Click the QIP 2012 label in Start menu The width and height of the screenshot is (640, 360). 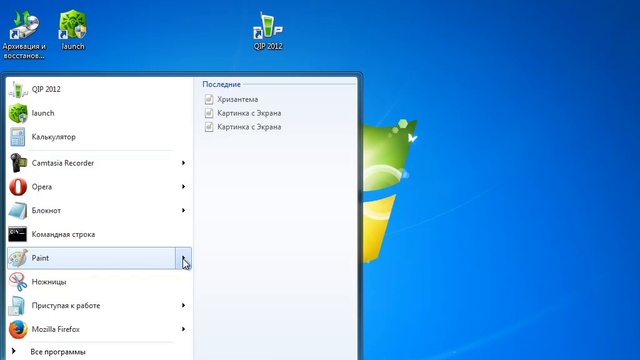coord(46,89)
